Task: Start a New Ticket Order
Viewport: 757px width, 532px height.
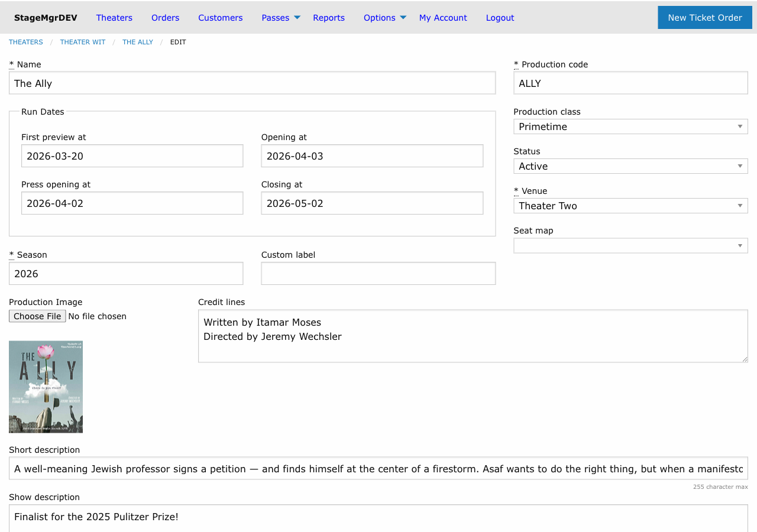Action: [x=705, y=18]
